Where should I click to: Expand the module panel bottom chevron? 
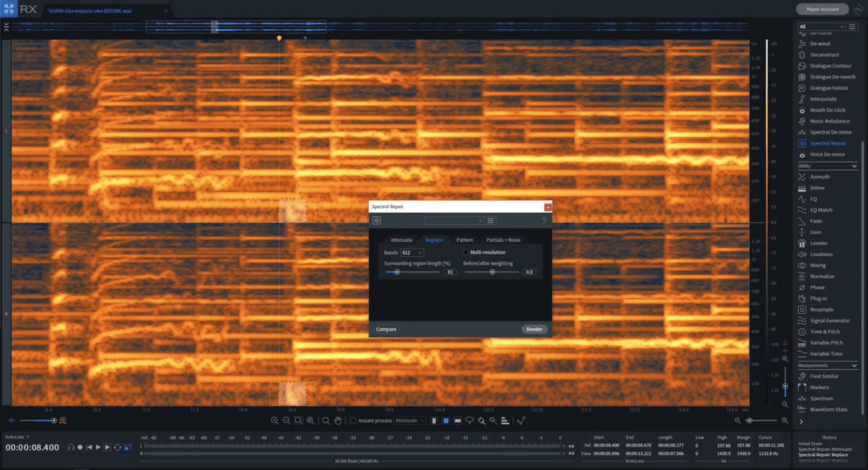click(x=801, y=422)
